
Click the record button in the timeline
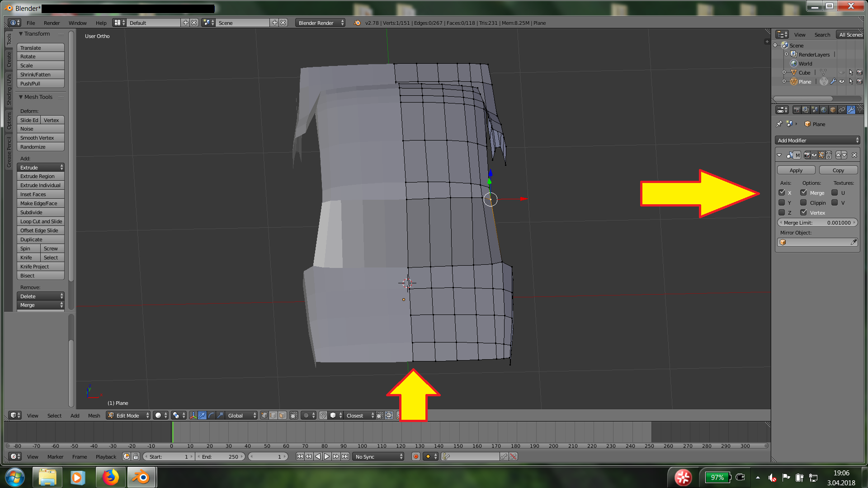point(415,456)
